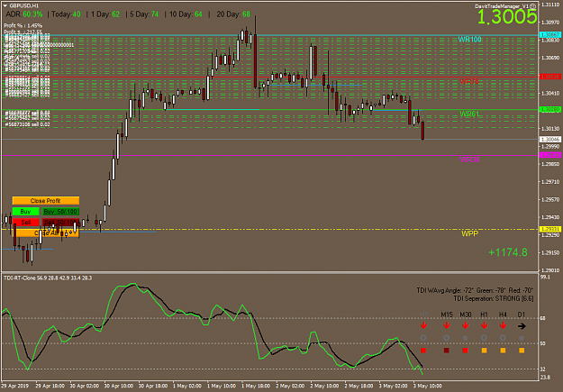Screen dimensions: 563x392
Task: Click the red down arrow under M30
Action: pos(466,325)
